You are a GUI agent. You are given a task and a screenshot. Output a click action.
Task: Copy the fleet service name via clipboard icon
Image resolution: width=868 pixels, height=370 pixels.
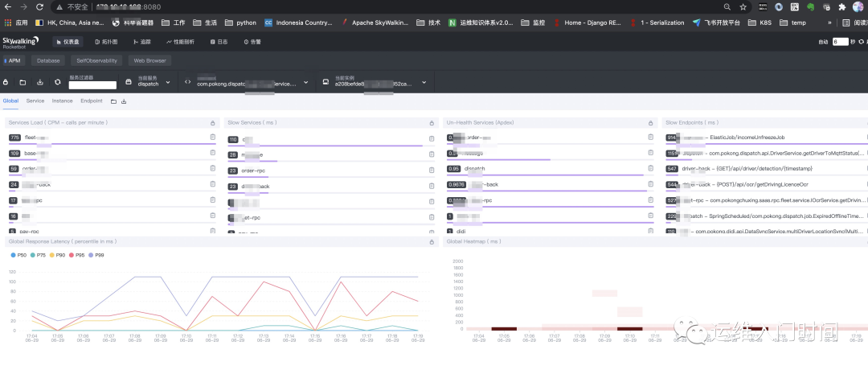coord(212,138)
